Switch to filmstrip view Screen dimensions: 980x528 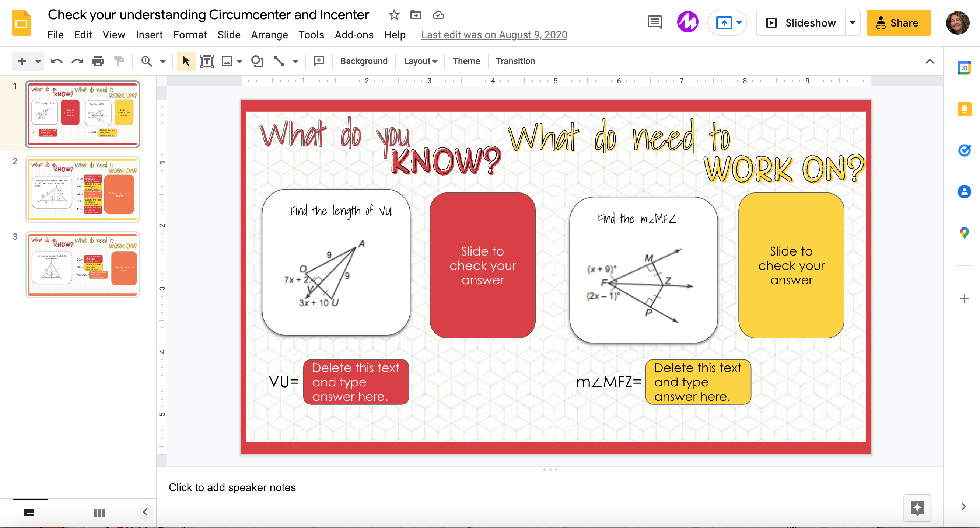point(29,513)
